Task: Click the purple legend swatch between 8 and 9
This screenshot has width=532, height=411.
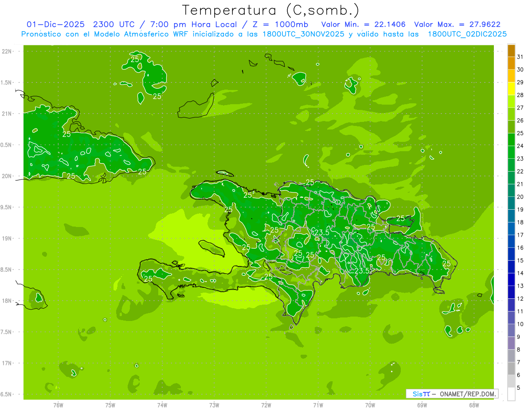Action: pos(511,343)
